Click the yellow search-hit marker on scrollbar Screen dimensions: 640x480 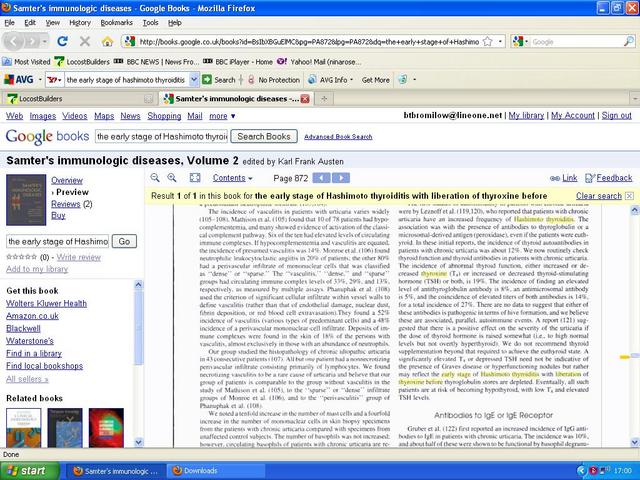pyautogui.click(x=624, y=357)
